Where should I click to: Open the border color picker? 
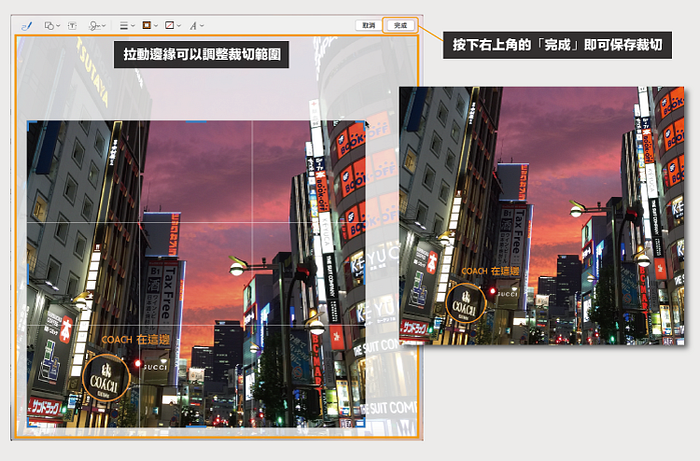pos(150,25)
